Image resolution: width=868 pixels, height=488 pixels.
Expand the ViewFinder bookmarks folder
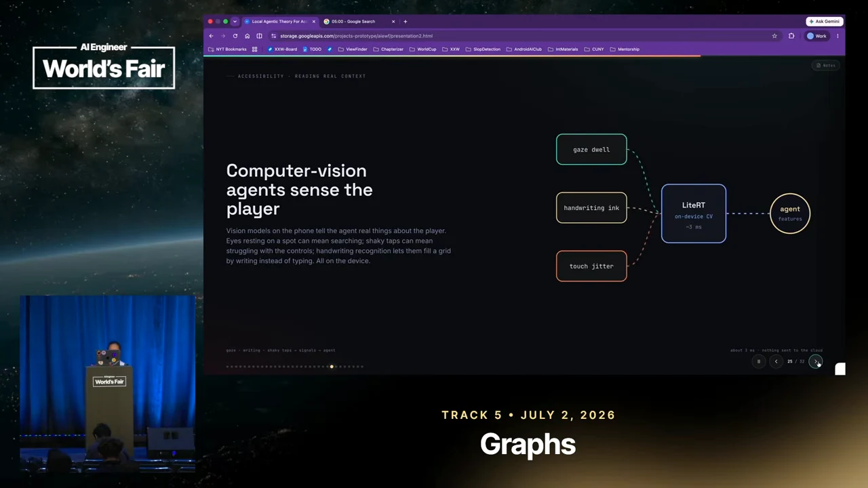coord(353,49)
